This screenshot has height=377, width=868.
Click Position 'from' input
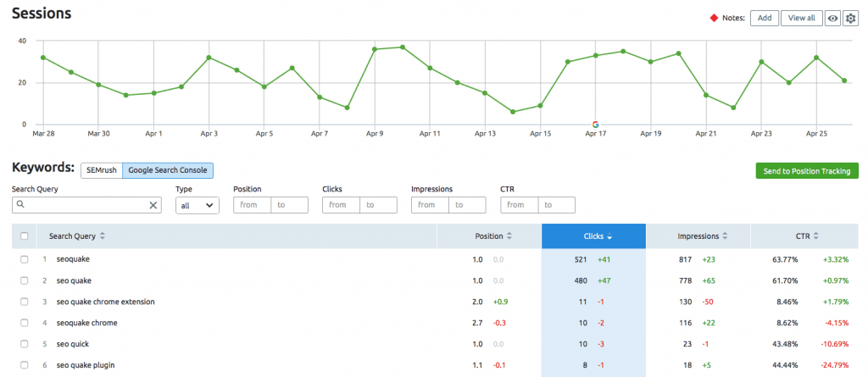coord(252,205)
